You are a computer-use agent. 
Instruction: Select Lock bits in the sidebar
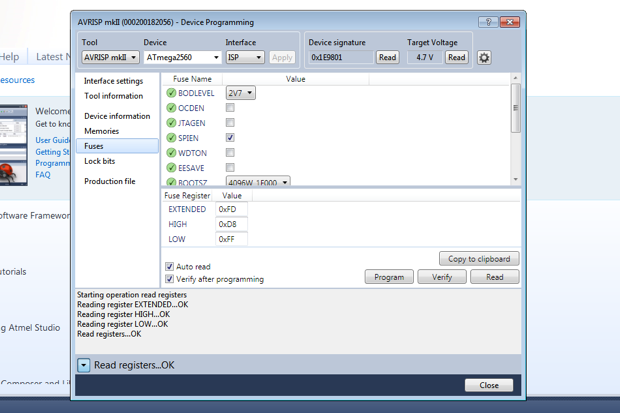[x=100, y=161]
